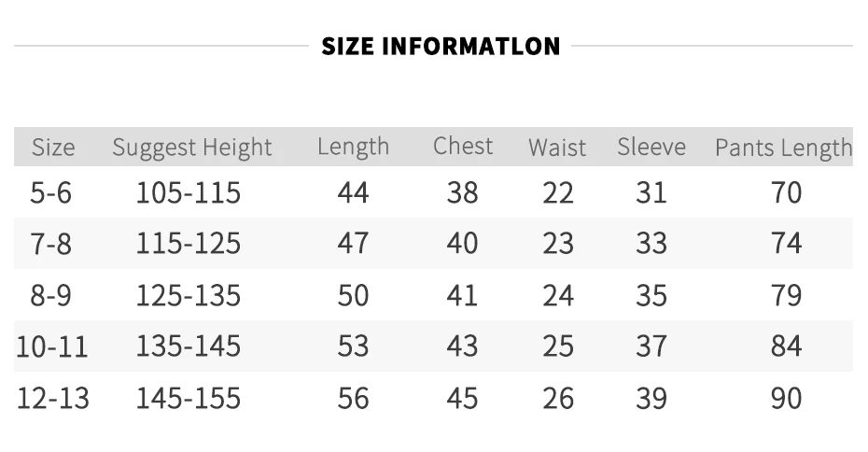Click the 7-8 size row label
Viewport: 868px width, 452px height.
click(51, 244)
